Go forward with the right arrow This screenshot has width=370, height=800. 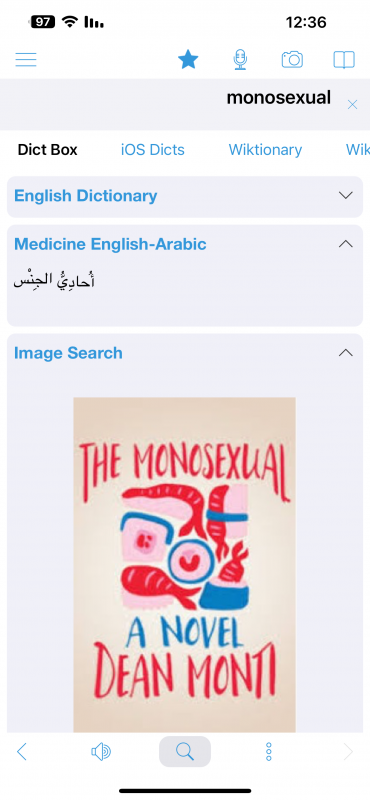tap(348, 752)
